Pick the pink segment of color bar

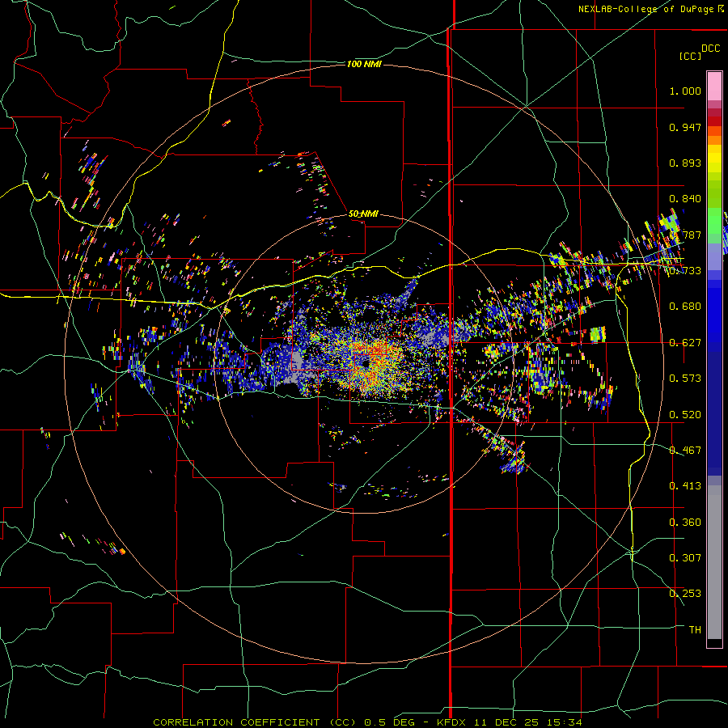[714, 87]
